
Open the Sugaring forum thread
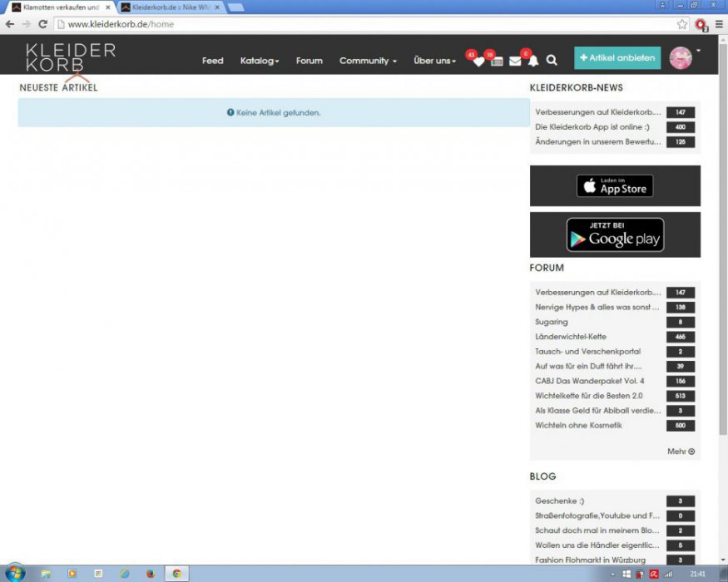pyautogui.click(x=552, y=322)
